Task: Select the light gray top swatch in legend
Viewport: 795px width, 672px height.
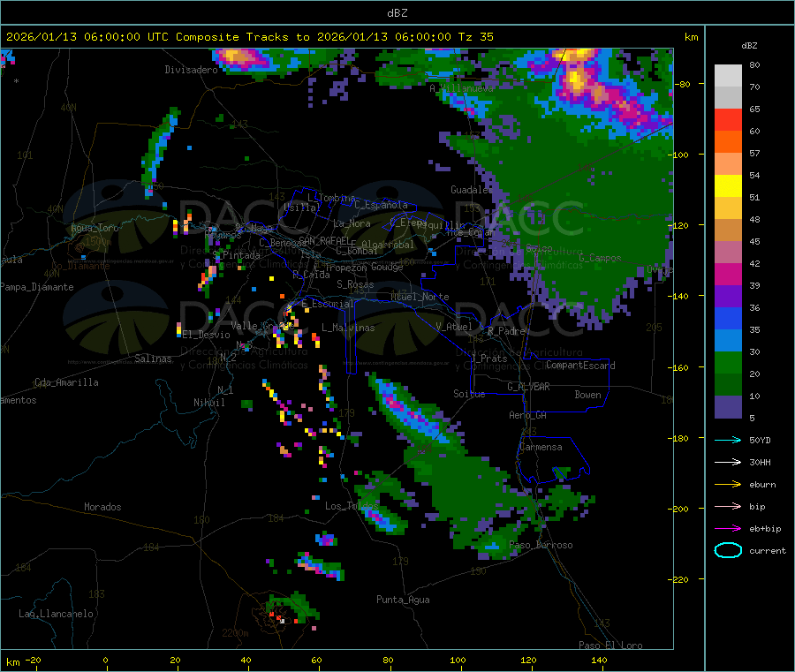Action: pos(728,76)
